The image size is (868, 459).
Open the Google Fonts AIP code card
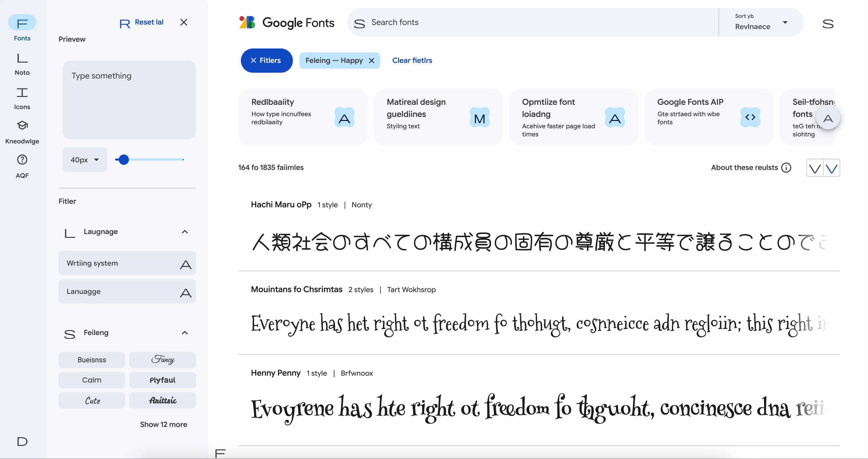pyautogui.click(x=708, y=117)
